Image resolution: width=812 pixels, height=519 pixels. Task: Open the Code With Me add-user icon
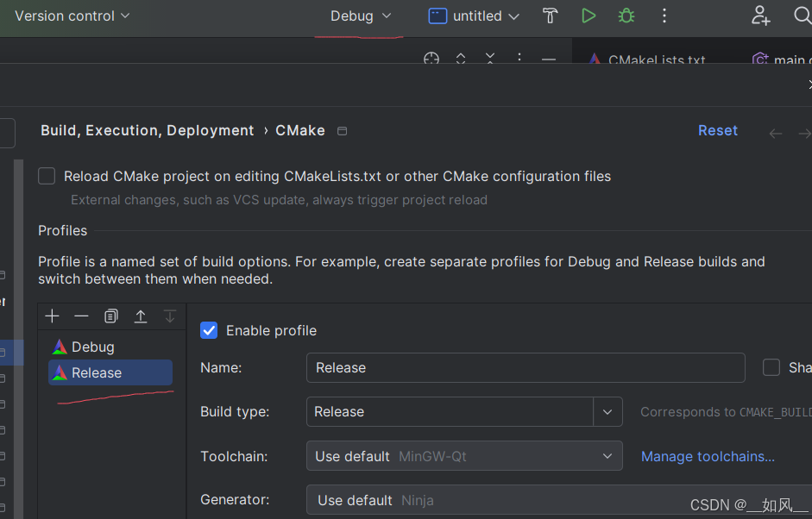pyautogui.click(x=760, y=16)
